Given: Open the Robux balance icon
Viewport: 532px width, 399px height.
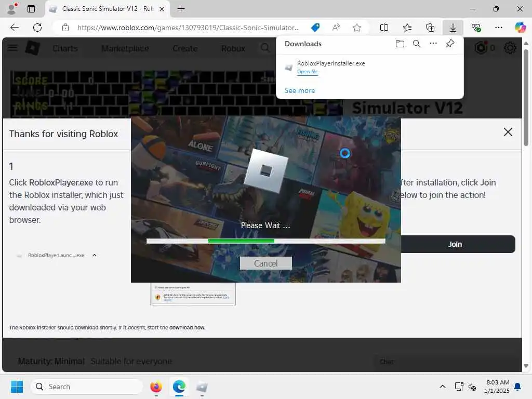Looking at the screenshot, I should (x=481, y=48).
